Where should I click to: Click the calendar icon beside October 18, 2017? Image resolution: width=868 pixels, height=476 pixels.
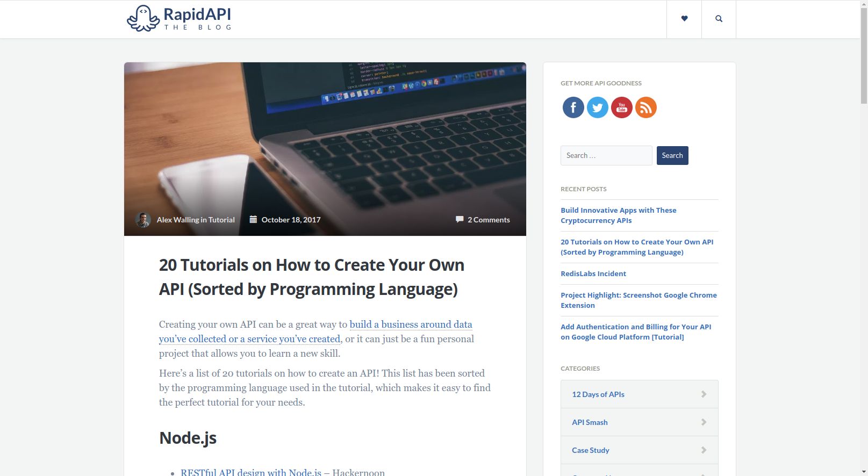tap(253, 219)
